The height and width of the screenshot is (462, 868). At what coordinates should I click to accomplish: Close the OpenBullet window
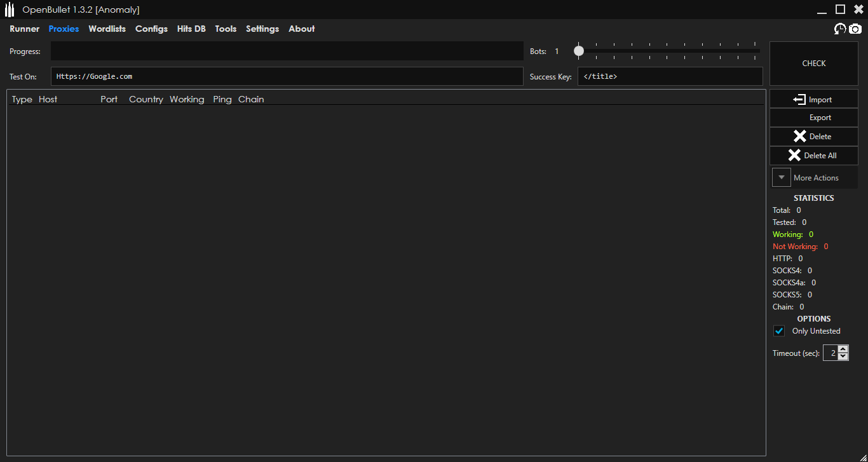858,9
